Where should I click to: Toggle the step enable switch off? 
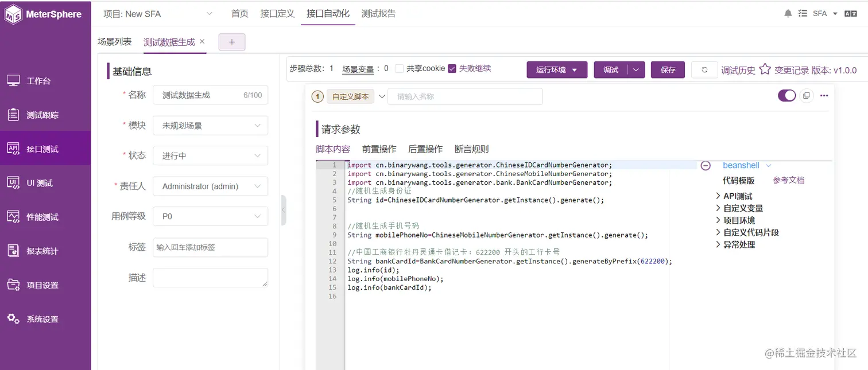click(786, 96)
